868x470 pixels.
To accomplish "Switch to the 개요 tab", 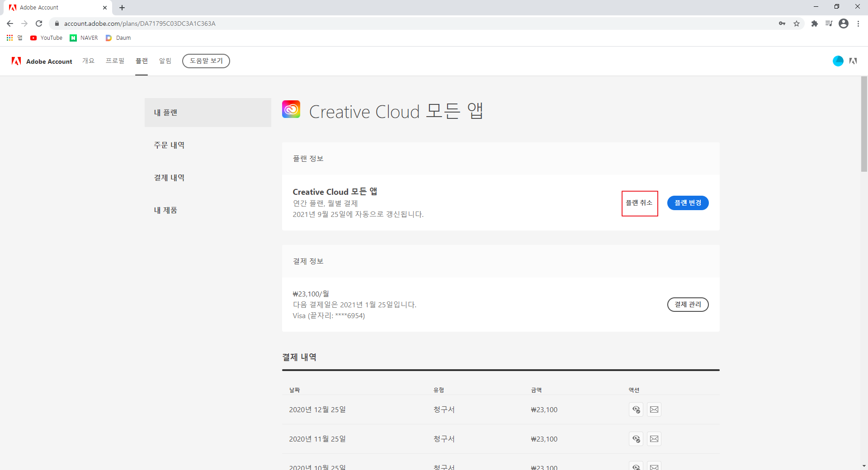I will click(88, 61).
